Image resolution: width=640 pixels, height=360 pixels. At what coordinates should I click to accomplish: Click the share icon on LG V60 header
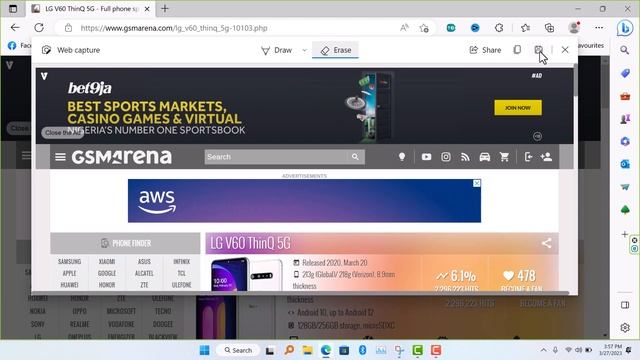tap(547, 243)
